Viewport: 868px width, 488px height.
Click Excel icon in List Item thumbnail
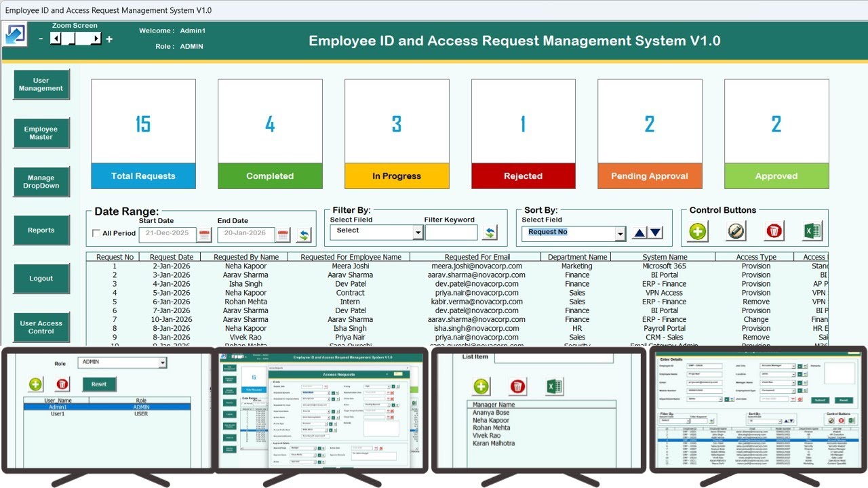coord(555,386)
